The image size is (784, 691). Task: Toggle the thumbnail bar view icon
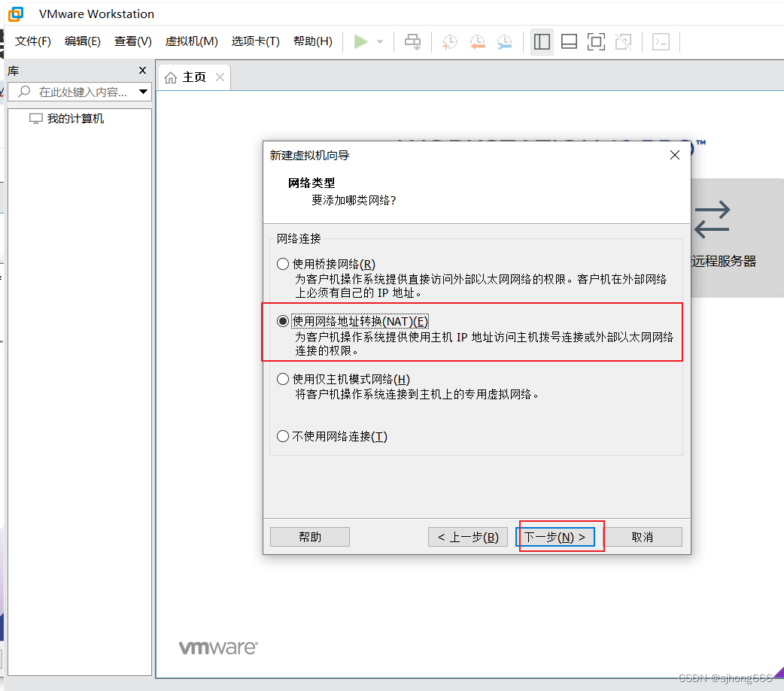pyautogui.click(x=569, y=41)
